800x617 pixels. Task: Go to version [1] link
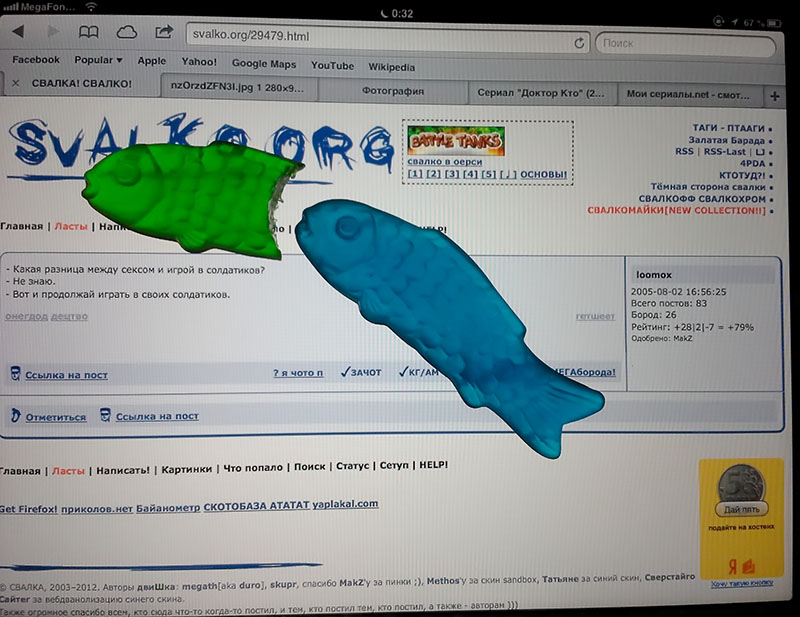coord(415,174)
